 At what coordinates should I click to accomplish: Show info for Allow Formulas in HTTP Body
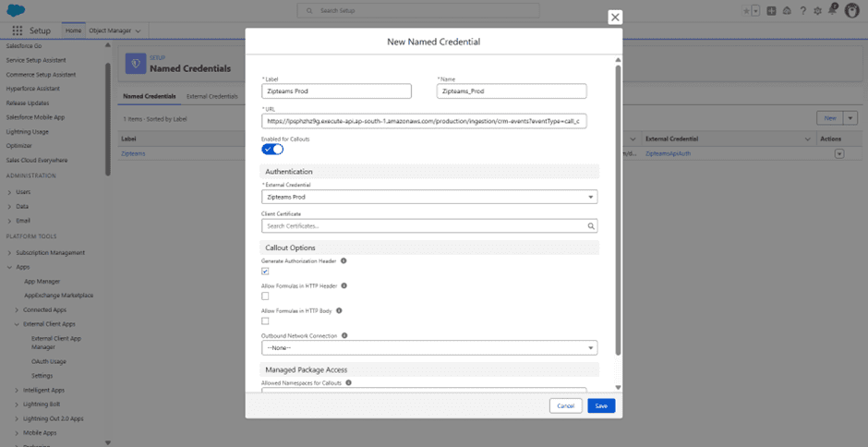pos(339,310)
